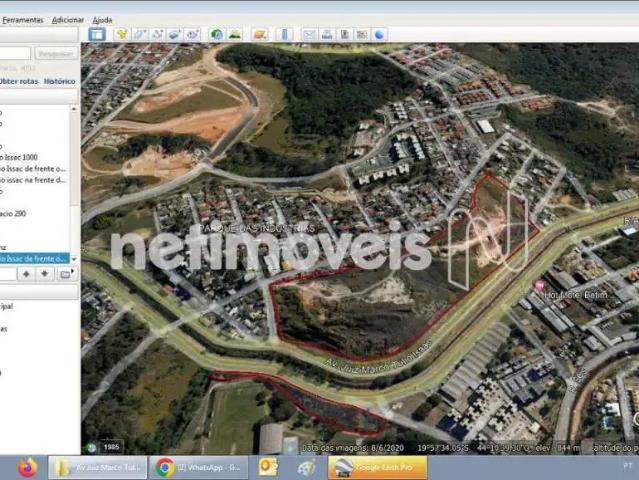Switch to the 'Av Juiz Marco Tul...' folder window
639x480 pixels.
pos(98,467)
